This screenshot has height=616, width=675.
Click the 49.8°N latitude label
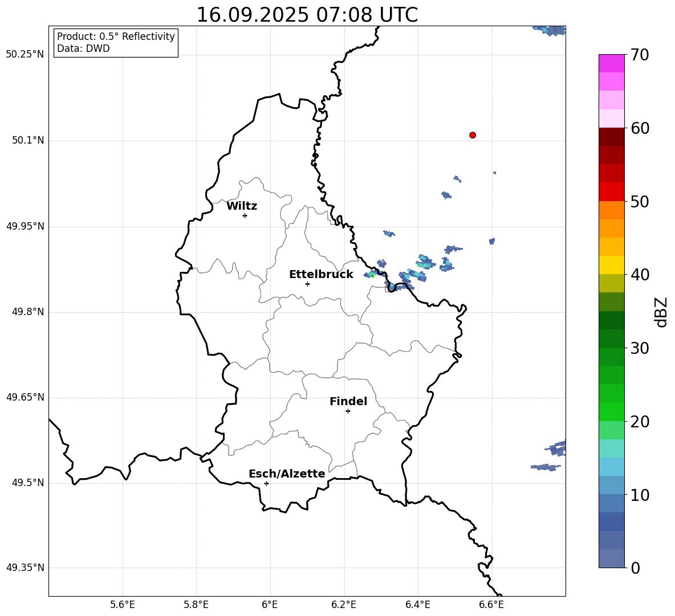28,312
